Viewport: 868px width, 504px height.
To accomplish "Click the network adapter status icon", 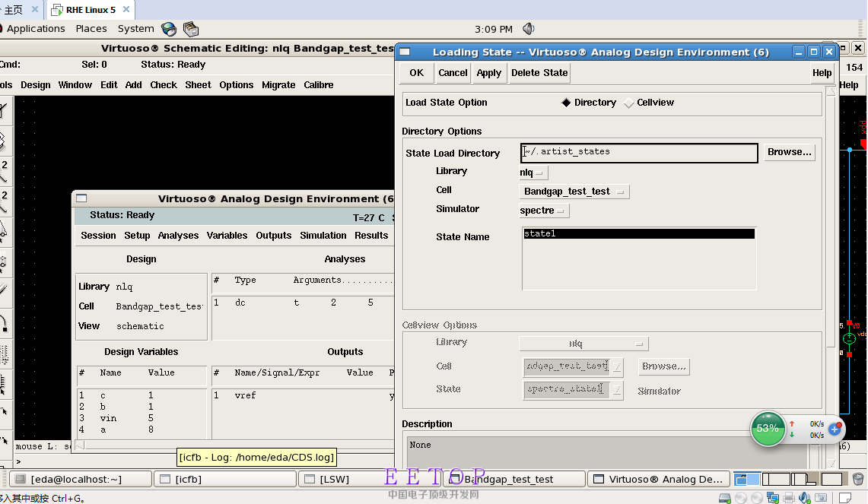I will 773,498.
